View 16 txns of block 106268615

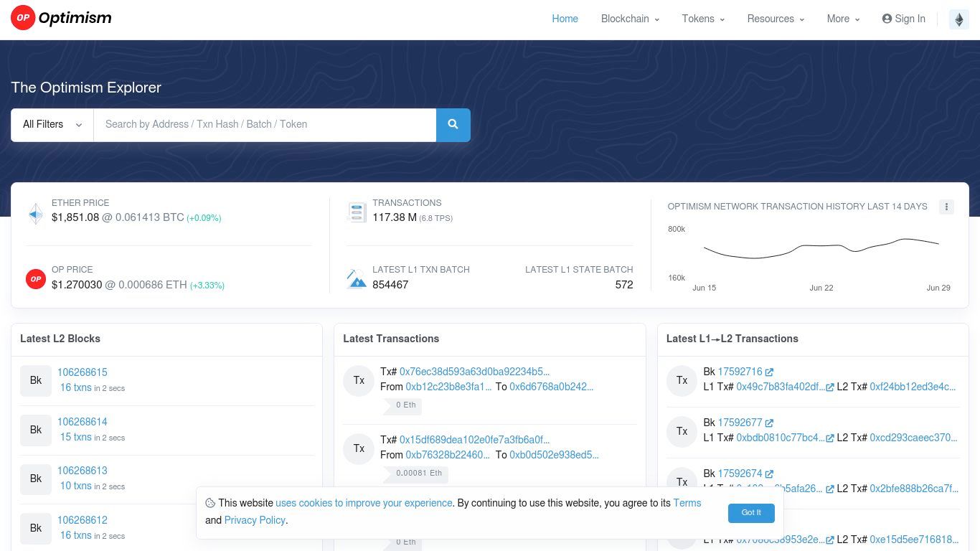tap(75, 388)
